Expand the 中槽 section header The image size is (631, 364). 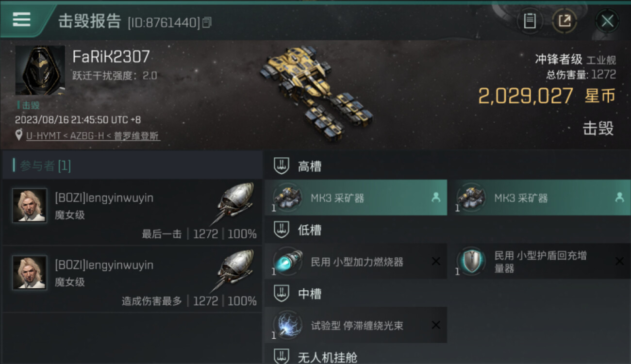pos(448,294)
